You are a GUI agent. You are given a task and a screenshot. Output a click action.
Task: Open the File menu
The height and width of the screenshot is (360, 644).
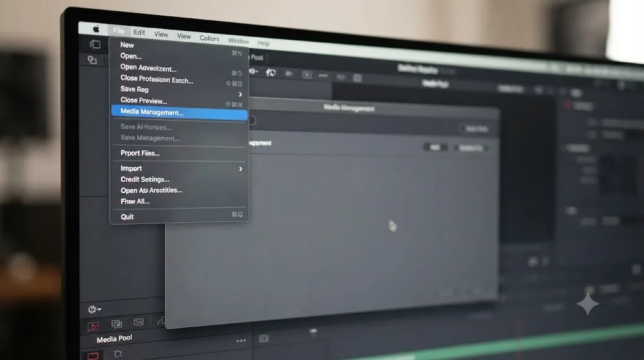(x=118, y=30)
